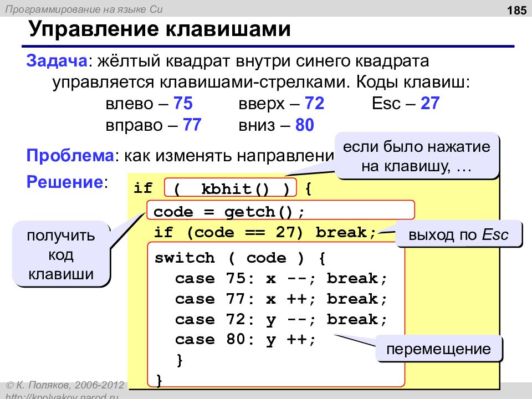
Task: Click the slide title "Управление клавишами"
Action: tap(160, 29)
